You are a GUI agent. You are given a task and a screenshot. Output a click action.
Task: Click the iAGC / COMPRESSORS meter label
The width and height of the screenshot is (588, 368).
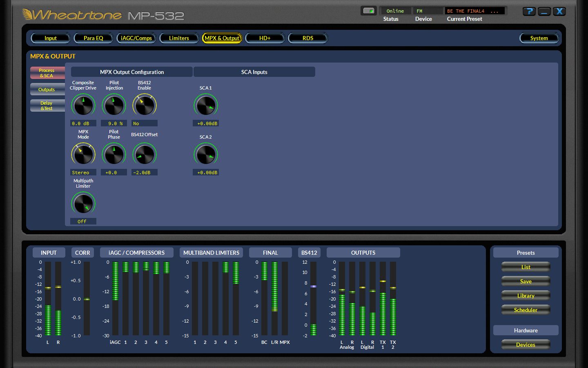click(137, 253)
